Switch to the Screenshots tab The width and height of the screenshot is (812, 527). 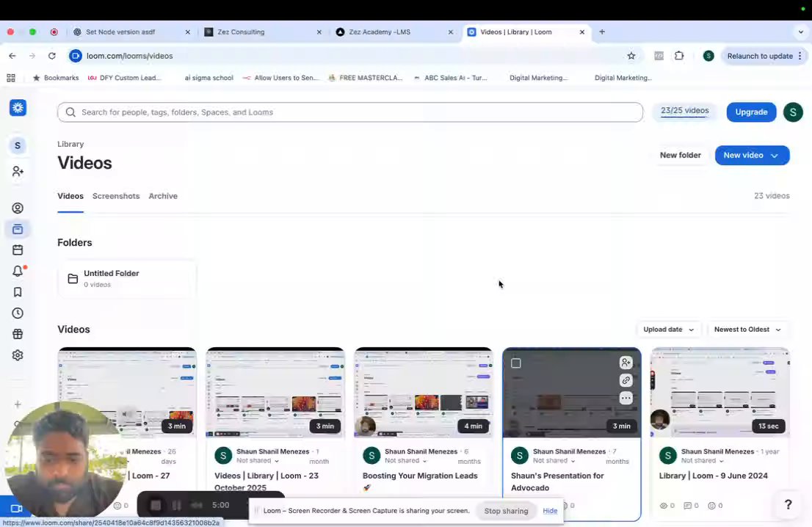116,196
